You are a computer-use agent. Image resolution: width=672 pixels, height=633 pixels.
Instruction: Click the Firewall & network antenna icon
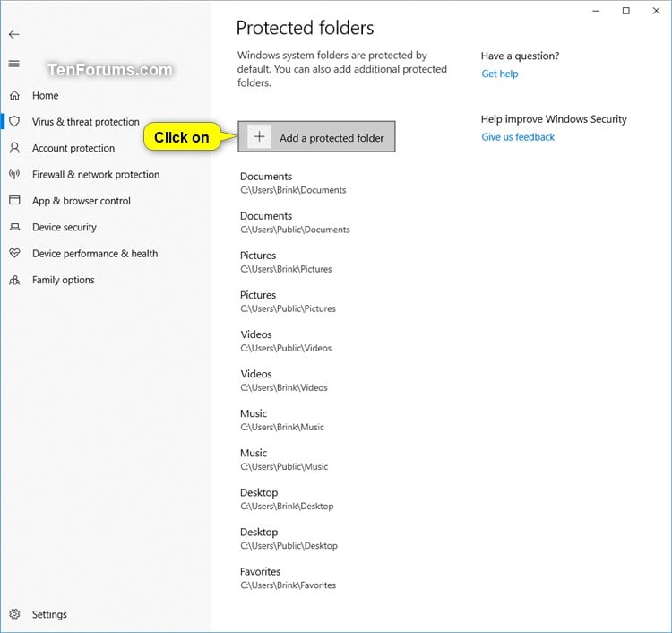pyautogui.click(x=14, y=174)
